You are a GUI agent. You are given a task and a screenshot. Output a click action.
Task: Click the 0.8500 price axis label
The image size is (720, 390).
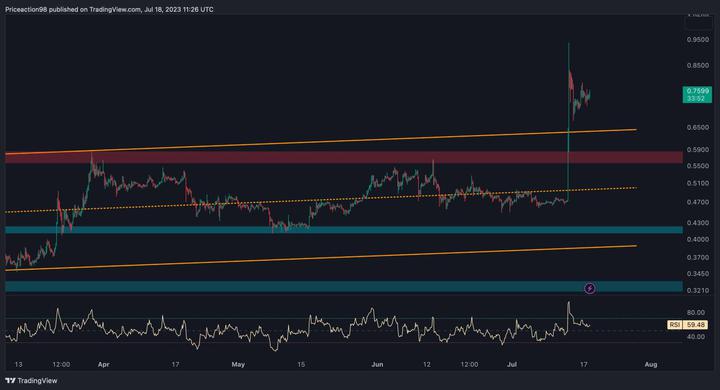tap(698, 66)
